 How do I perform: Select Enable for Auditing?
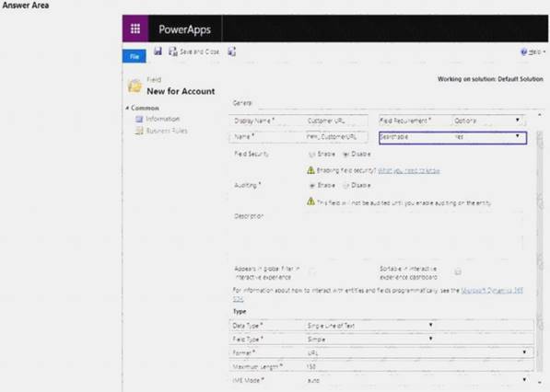311,185
